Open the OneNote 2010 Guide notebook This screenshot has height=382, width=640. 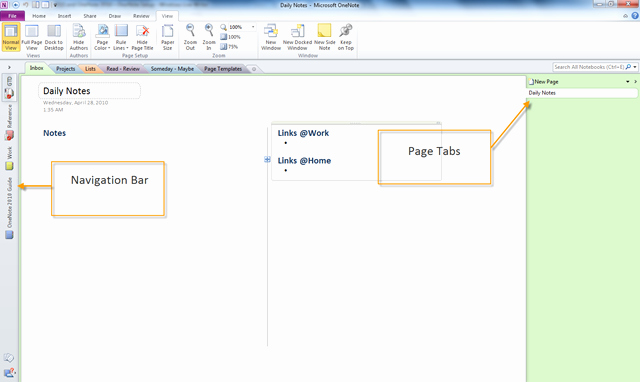pos(9,208)
